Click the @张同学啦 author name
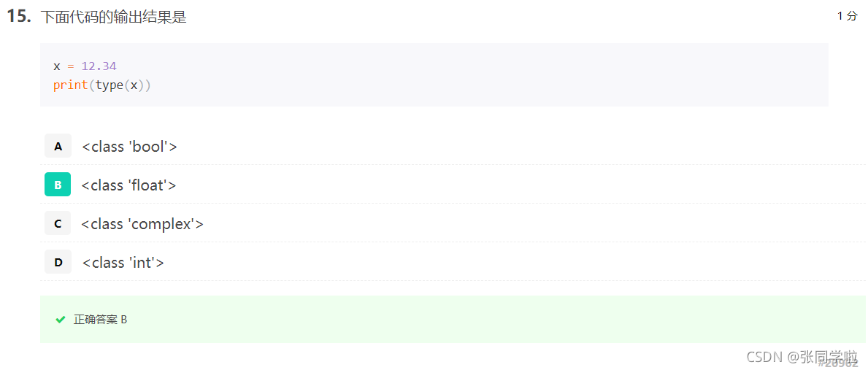The image size is (868, 370). coord(823,357)
